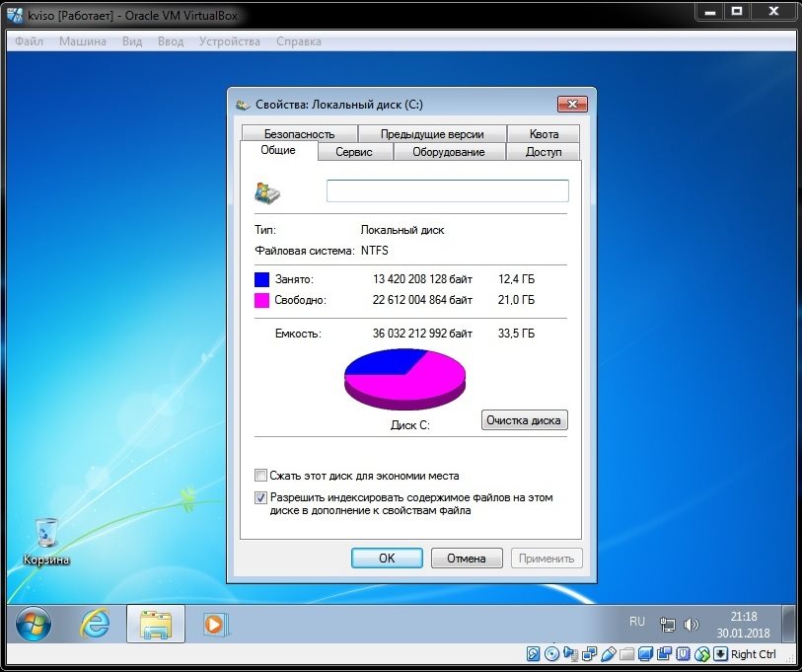Click the display icon in VirtualBox status bar

pos(645,653)
